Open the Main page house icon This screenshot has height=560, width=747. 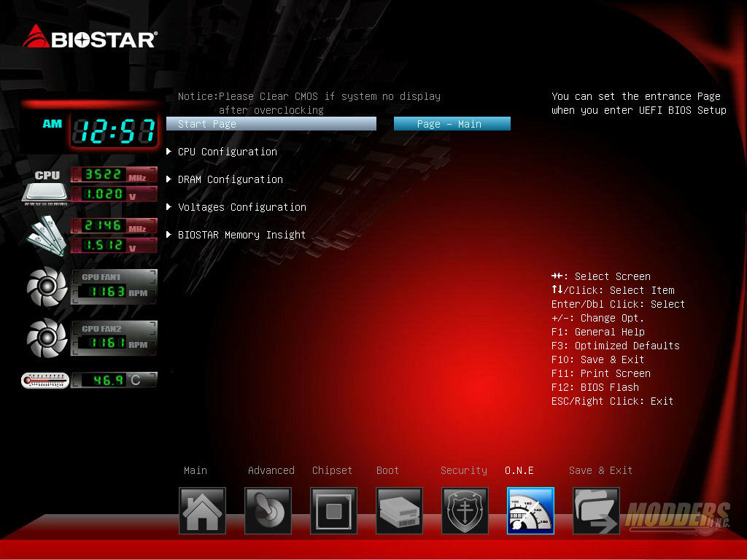[x=202, y=510]
